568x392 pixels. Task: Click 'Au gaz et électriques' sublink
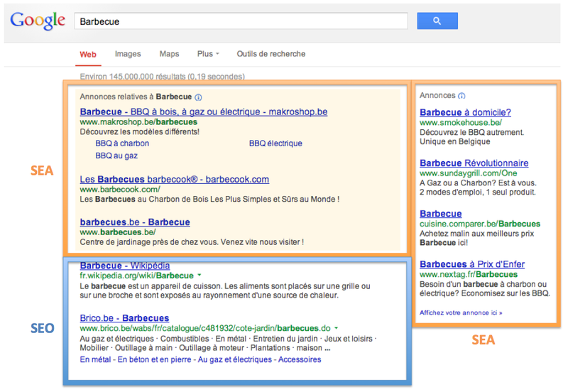pos(235,360)
